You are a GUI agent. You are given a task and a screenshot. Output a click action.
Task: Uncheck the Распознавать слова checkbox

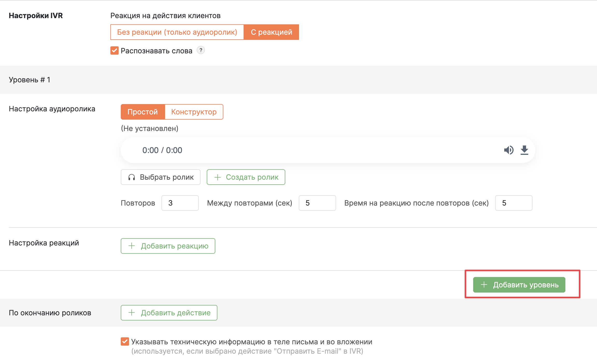115,50
